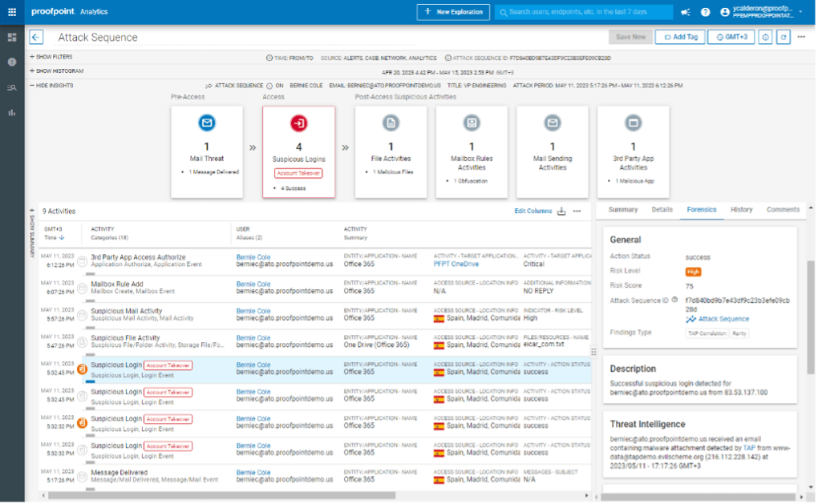This screenshot has height=504, width=818.
Task: Click the proofpoint Analytics logo
Action: 70,11
